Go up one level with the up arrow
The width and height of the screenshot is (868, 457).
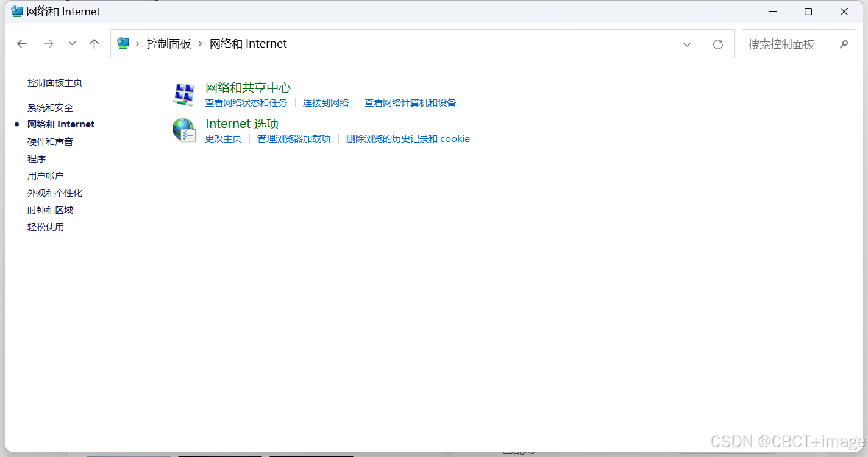click(x=94, y=44)
